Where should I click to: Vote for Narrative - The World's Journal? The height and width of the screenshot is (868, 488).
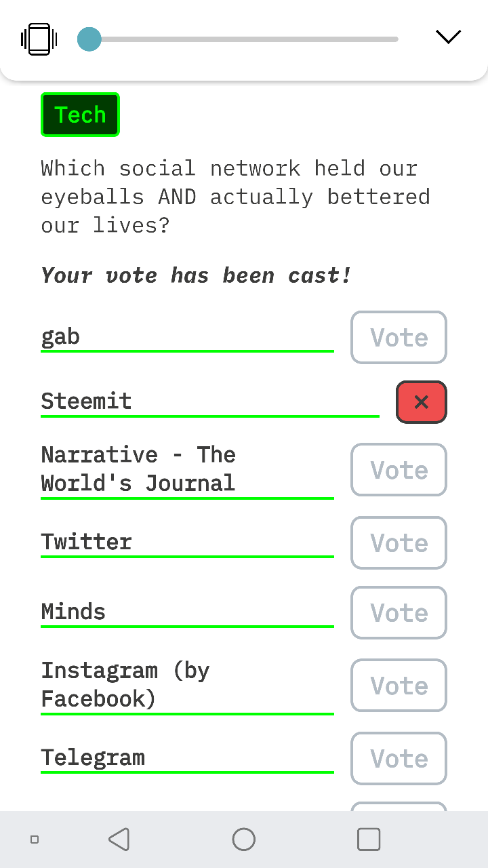pyautogui.click(x=399, y=470)
